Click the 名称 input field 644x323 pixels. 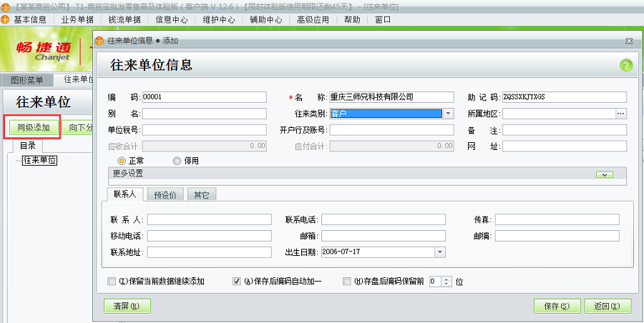coord(391,97)
